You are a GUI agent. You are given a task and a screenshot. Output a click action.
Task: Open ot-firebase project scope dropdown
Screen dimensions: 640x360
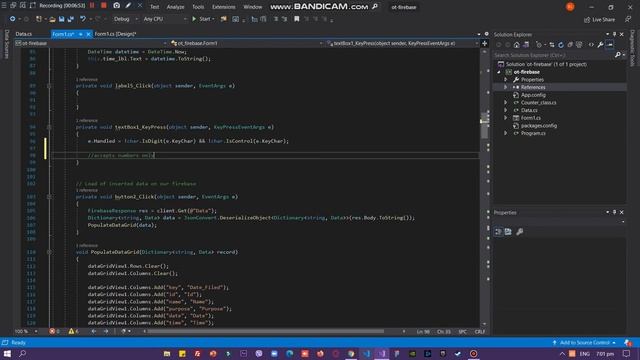coord(91,43)
